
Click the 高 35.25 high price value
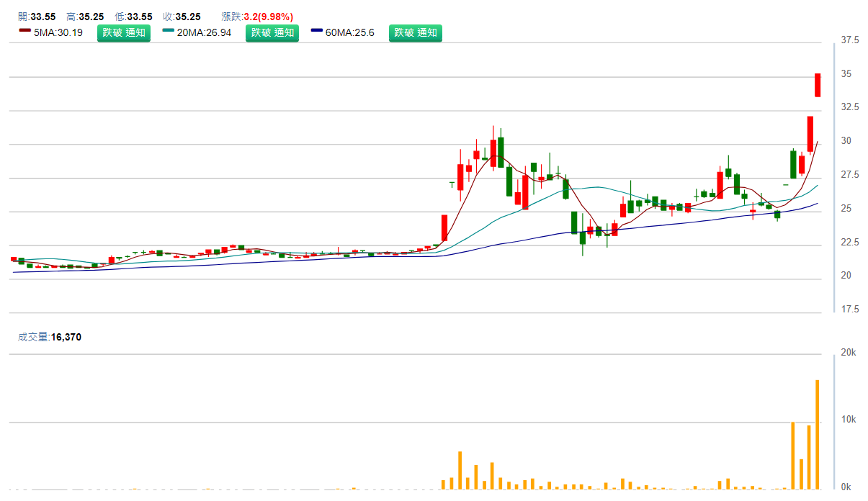[x=91, y=17]
